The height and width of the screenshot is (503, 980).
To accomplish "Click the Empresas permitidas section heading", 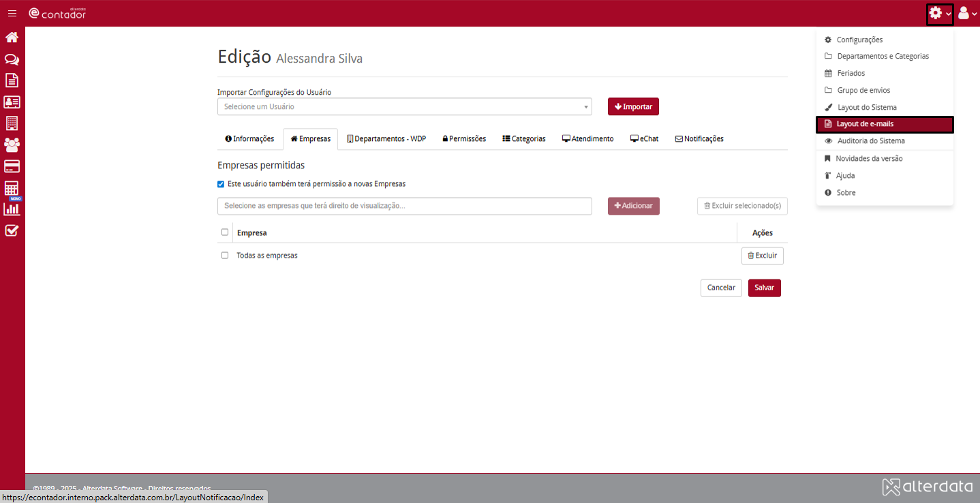I will (x=261, y=165).
